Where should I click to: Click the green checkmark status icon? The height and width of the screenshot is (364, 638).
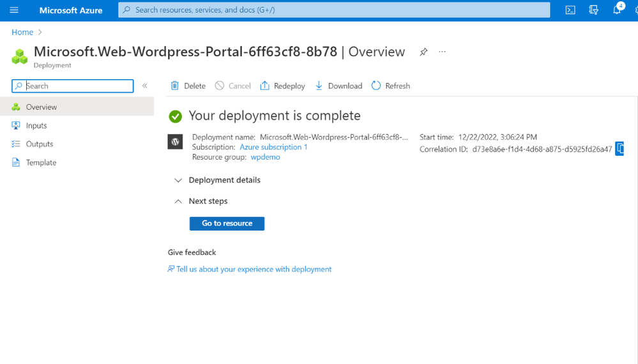[176, 116]
